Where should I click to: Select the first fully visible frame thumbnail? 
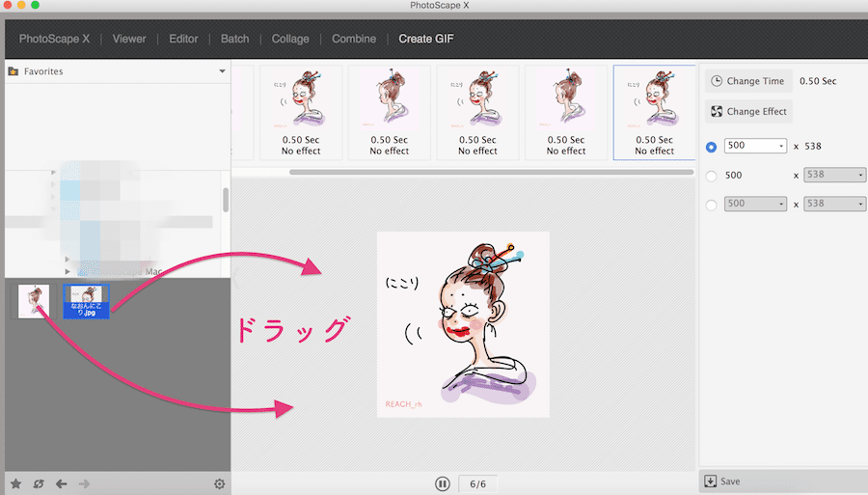(301, 112)
